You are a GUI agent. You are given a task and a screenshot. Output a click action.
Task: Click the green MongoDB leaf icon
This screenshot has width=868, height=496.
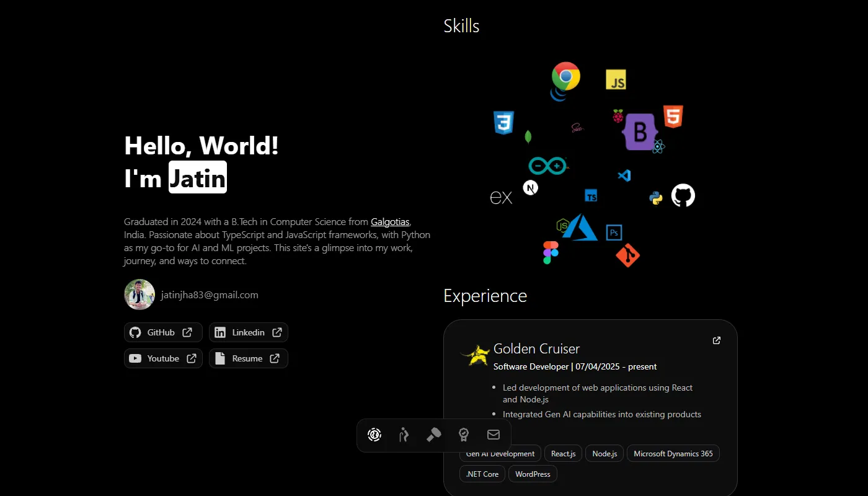[x=528, y=137]
